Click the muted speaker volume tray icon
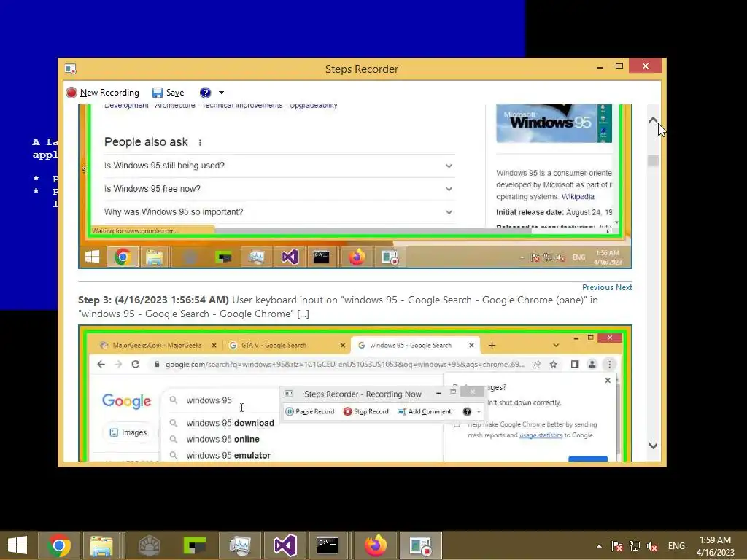Viewport: 747px width, 560px height. click(652, 546)
